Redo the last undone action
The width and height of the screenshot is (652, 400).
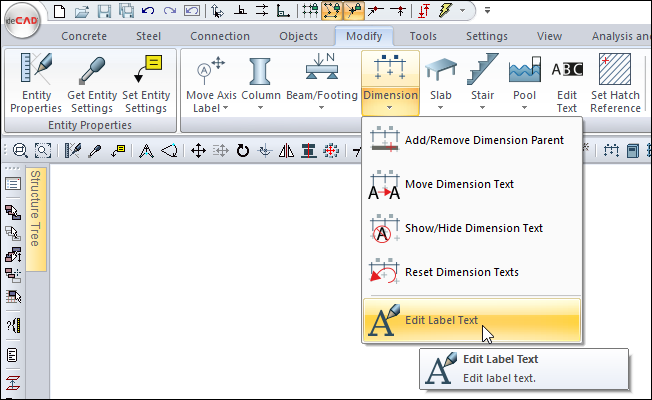(170, 11)
